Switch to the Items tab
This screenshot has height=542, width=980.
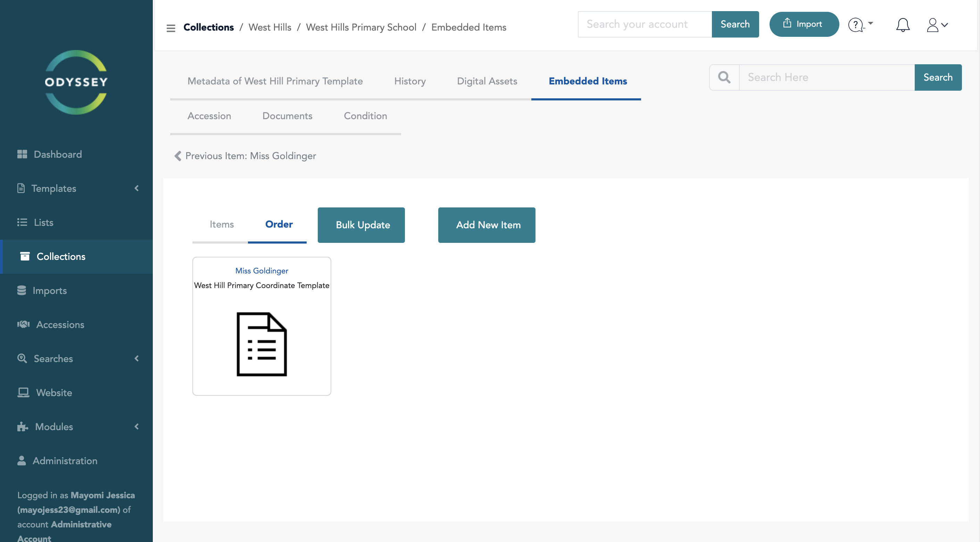(222, 224)
